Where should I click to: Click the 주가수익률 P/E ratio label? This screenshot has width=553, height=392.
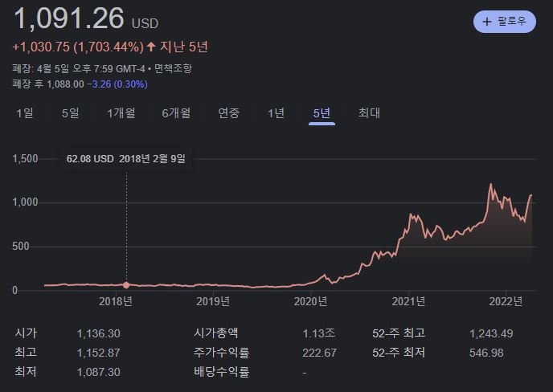(x=221, y=353)
